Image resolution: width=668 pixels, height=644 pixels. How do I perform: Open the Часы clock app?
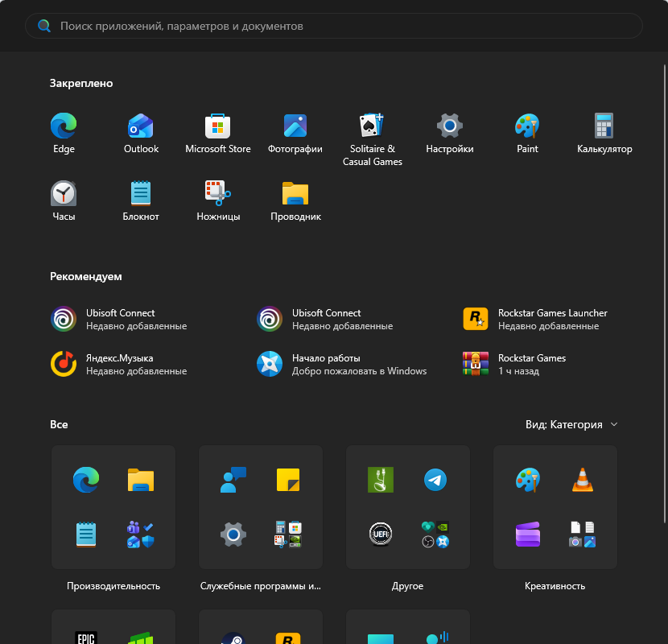coord(64,193)
